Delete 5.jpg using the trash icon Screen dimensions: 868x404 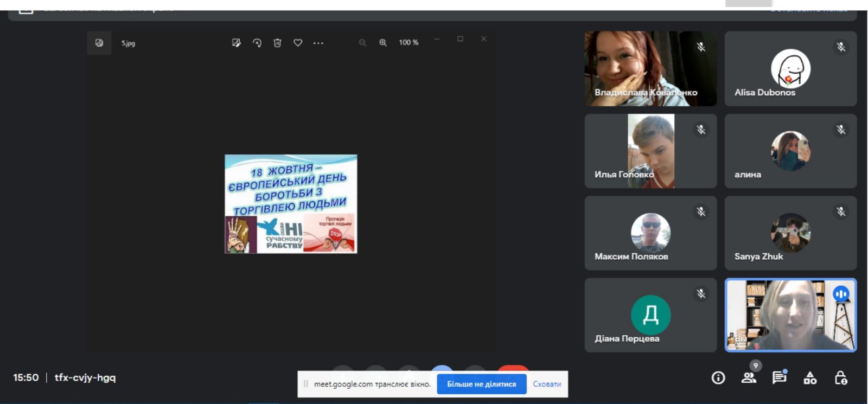point(277,43)
